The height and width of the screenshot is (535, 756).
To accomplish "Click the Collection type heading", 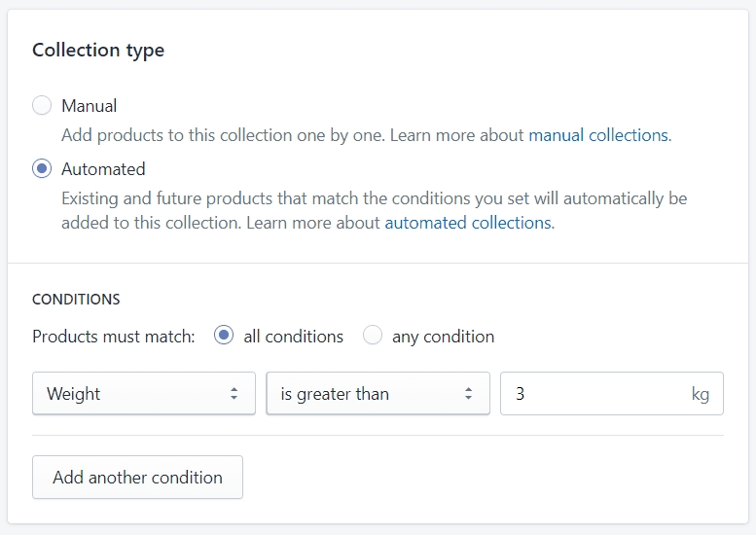I will (98, 51).
